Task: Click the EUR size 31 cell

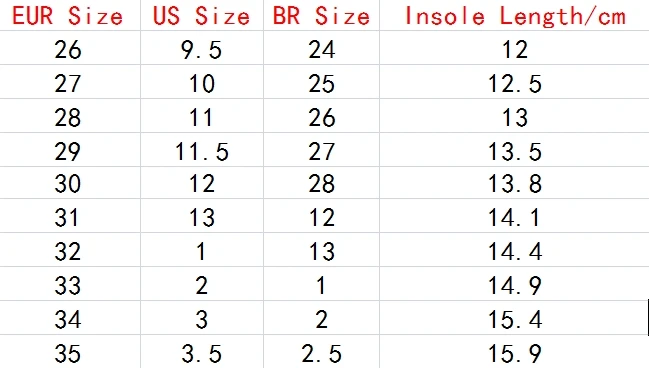Action: point(70,216)
